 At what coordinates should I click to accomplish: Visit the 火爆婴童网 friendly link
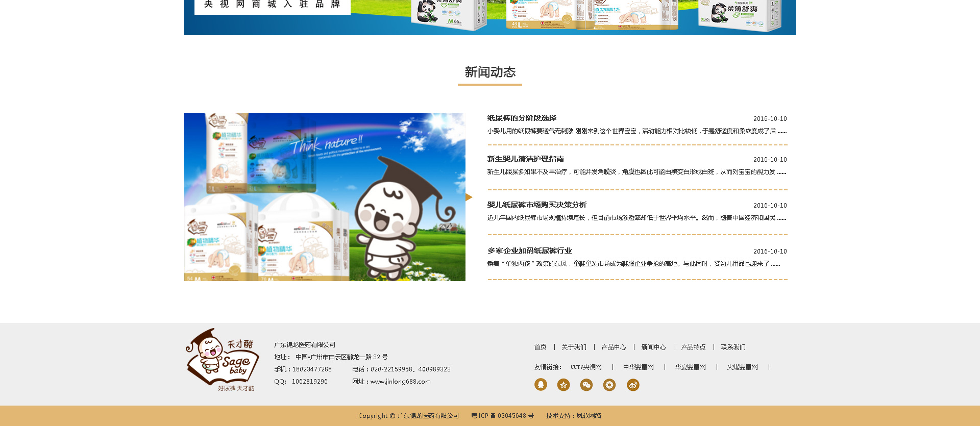[742, 367]
